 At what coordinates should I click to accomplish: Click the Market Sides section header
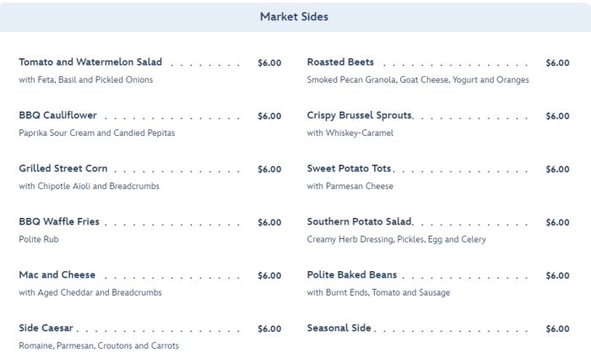(x=294, y=17)
